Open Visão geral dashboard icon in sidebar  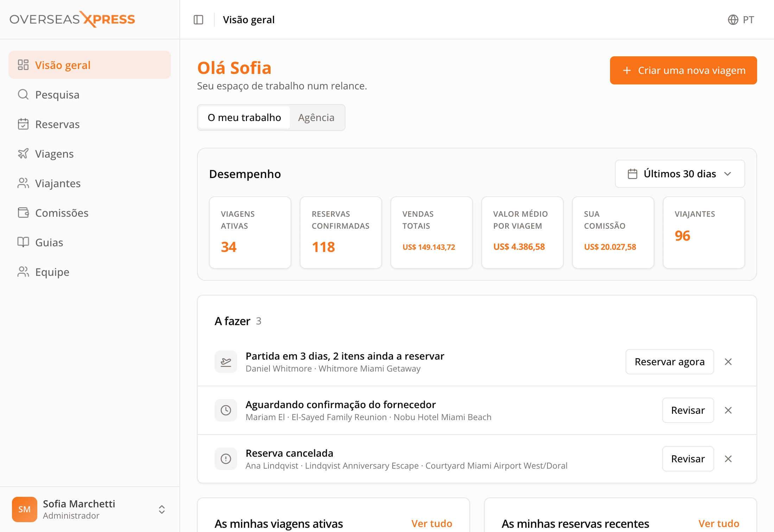click(x=23, y=65)
